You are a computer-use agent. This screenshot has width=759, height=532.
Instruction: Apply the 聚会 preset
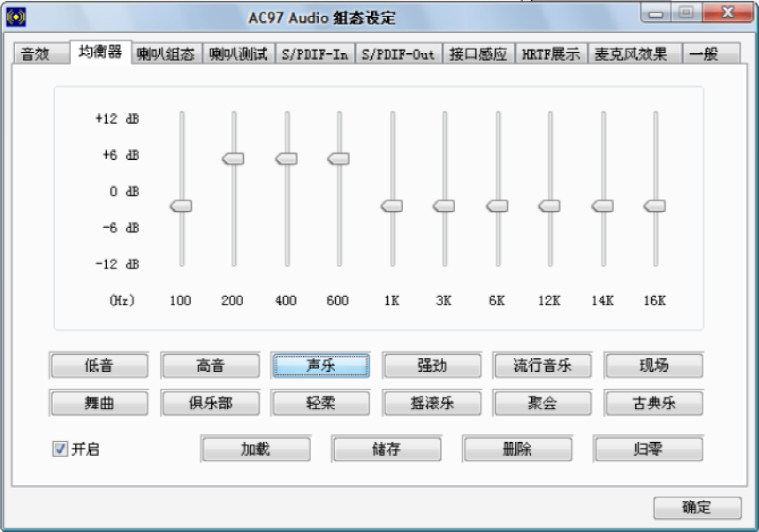click(543, 403)
